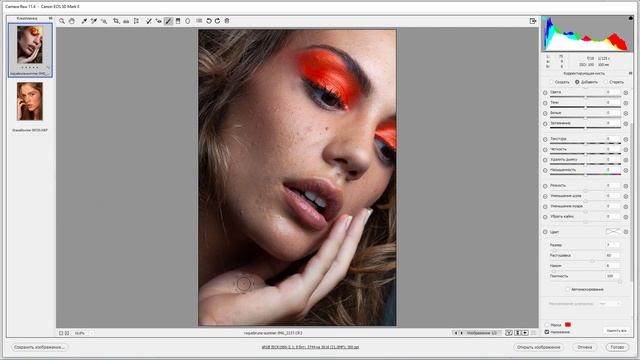The height and width of the screenshot is (360, 640).
Task: Open the zoom level dropdown
Action: point(91,333)
